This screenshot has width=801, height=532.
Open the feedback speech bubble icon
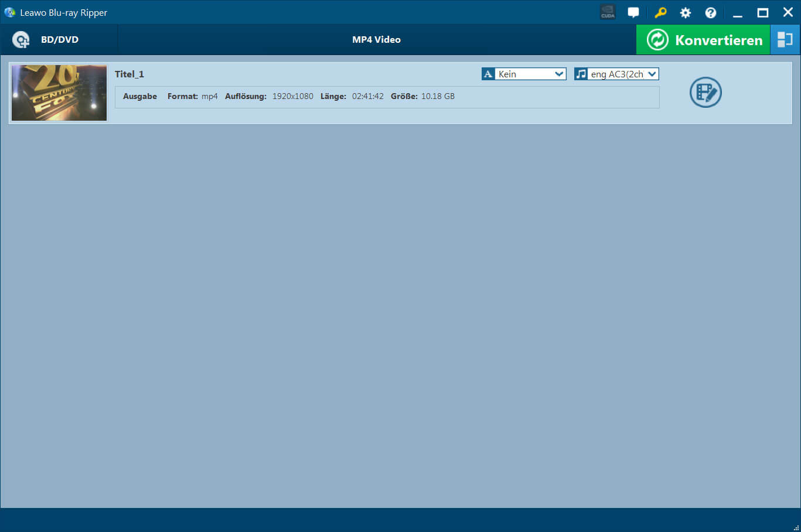coord(633,12)
